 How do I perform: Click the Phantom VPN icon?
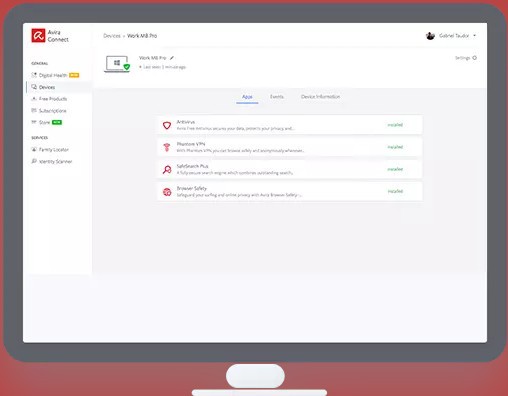click(167, 147)
